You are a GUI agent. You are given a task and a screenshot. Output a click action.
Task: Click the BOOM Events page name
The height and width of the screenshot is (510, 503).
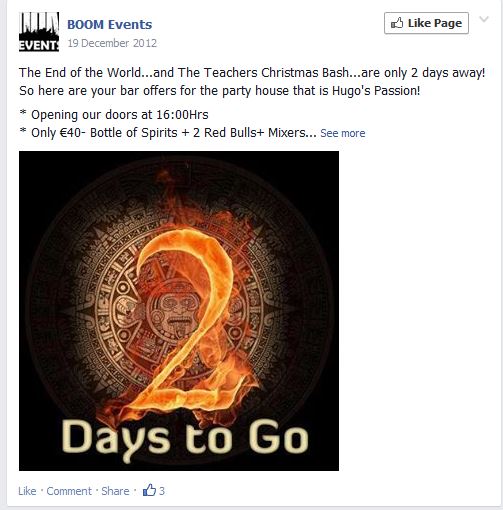[x=110, y=24]
